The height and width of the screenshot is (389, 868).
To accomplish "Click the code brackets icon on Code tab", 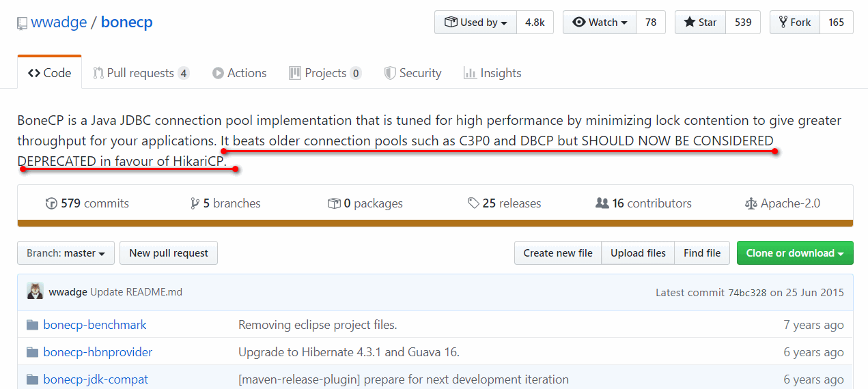I will (34, 73).
